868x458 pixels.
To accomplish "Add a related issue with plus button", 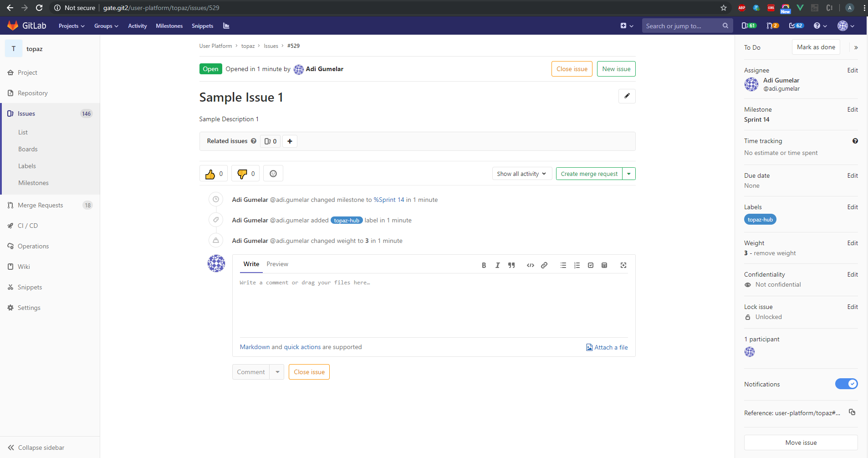I will coord(290,141).
